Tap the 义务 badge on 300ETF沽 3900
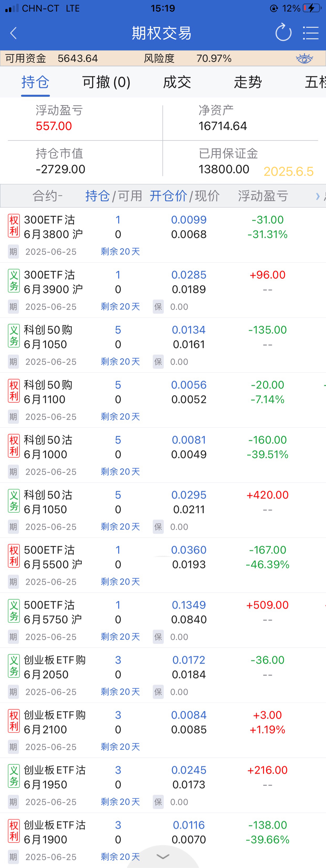 click(14, 281)
